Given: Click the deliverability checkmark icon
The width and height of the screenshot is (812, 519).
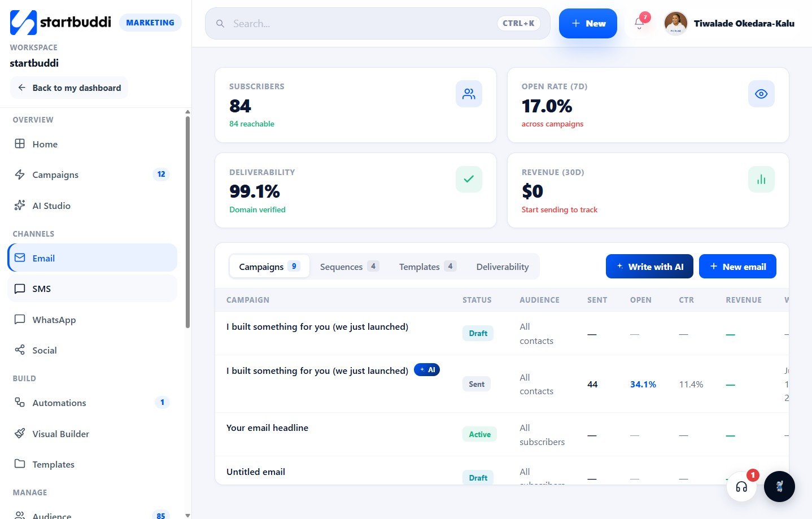Looking at the screenshot, I should [x=469, y=179].
